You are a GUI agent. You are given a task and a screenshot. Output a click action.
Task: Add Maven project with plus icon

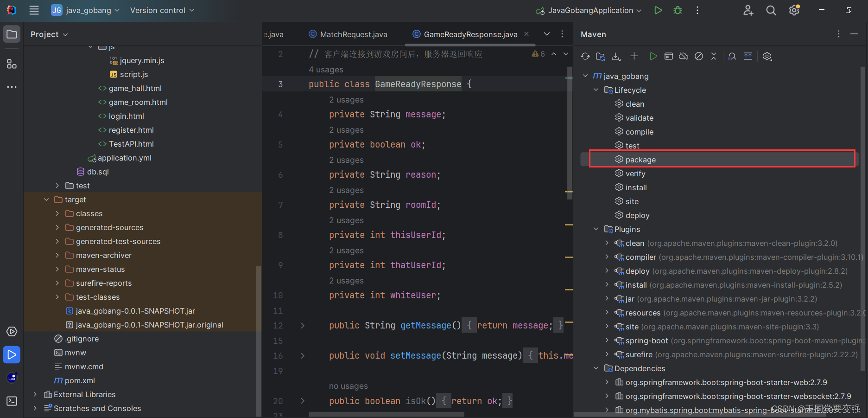click(634, 57)
